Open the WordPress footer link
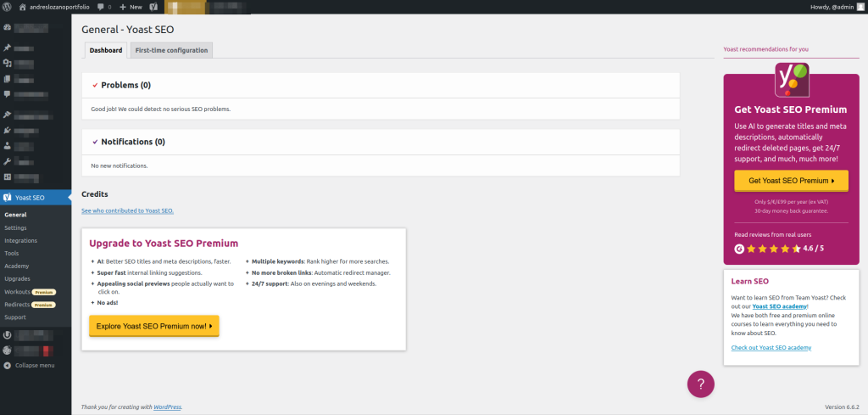868x415 pixels. 167,407
